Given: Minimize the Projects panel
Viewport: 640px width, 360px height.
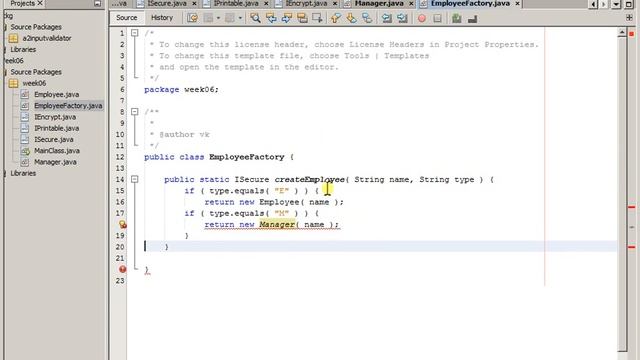Looking at the screenshot, I should pyautogui.click(x=97, y=3).
